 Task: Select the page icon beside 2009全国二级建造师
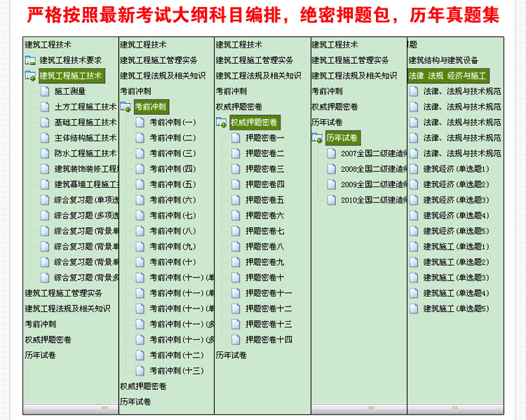point(332,184)
